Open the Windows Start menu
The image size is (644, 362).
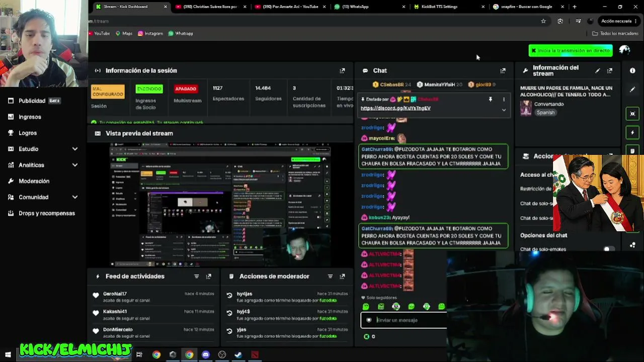(x=8, y=355)
